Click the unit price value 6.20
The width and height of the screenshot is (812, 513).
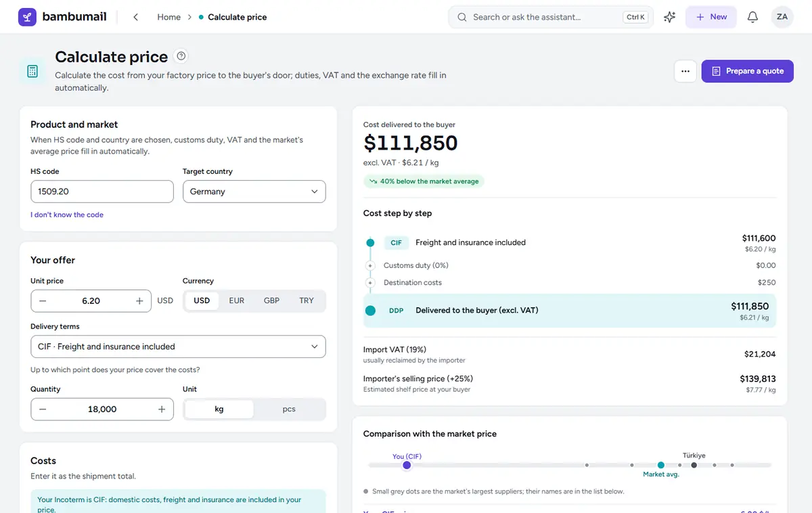click(x=91, y=301)
